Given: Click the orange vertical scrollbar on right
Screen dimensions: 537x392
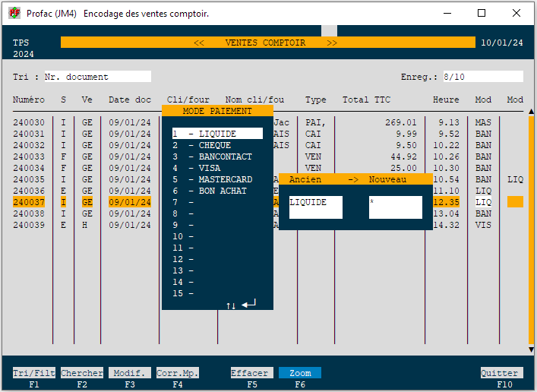Looking at the screenshot, I should [x=531, y=228].
